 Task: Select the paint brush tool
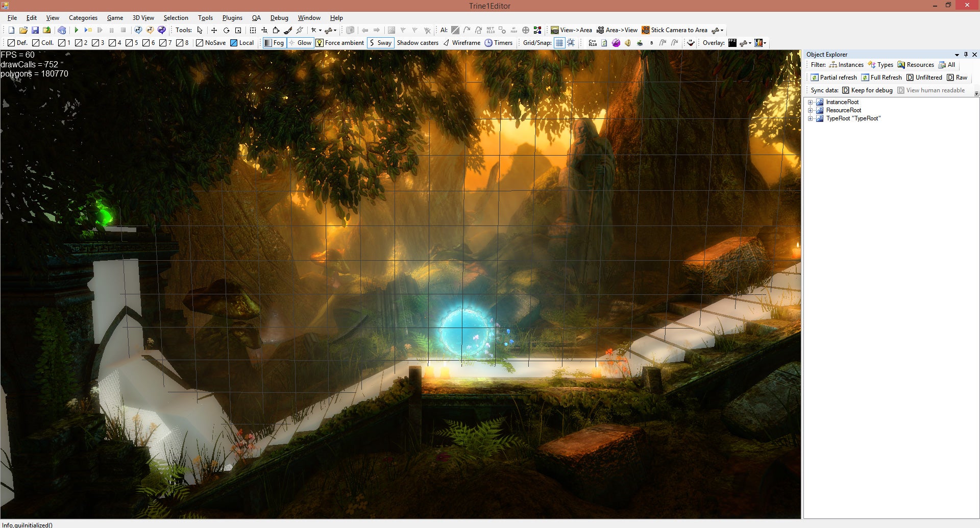(288, 30)
